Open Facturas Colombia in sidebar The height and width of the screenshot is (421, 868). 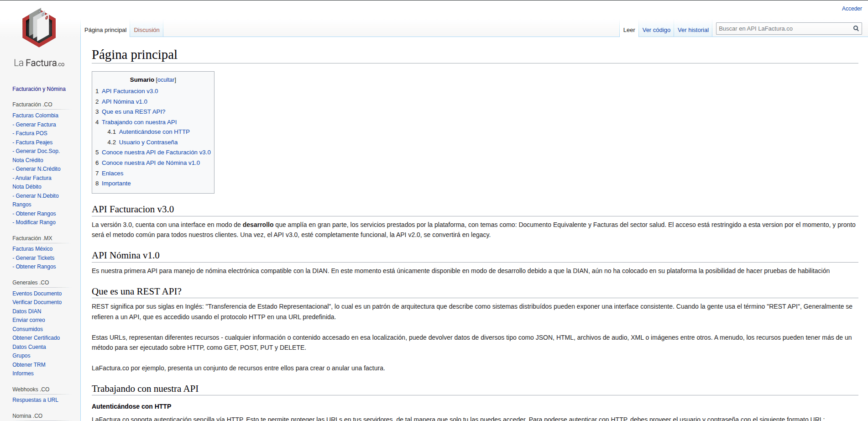(x=35, y=116)
